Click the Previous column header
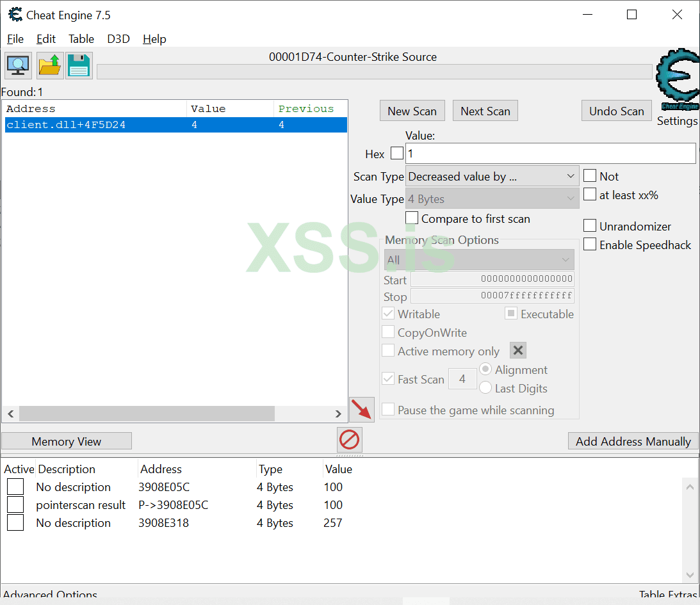 coord(310,109)
